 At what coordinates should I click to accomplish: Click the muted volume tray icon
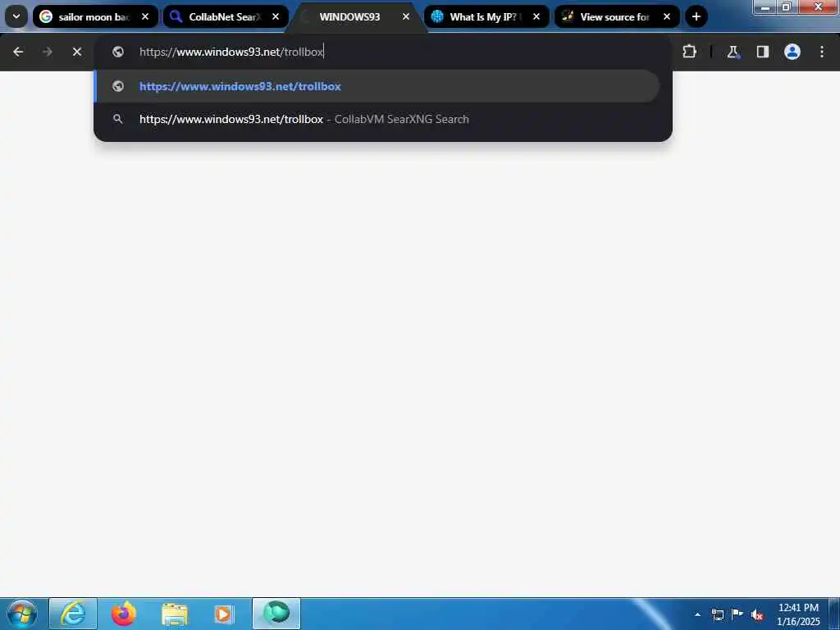(757, 615)
